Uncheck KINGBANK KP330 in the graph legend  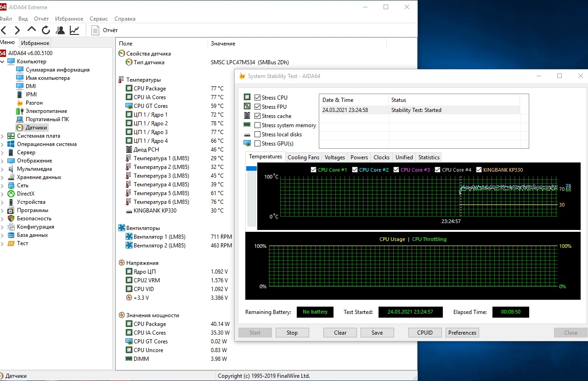(x=479, y=170)
